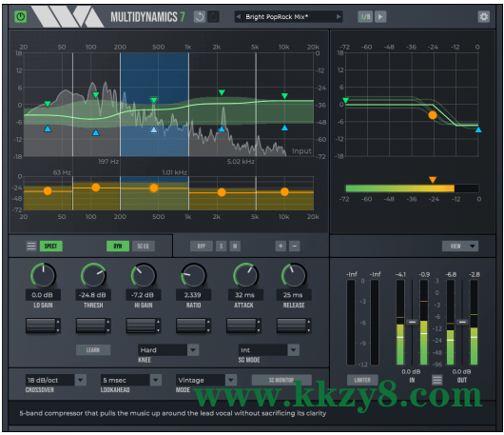Click the green upper triangle near 2k
Screen dimensions: 504x435
(222, 92)
